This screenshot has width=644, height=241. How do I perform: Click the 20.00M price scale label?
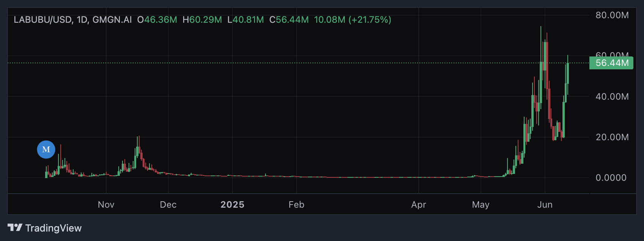tap(612, 137)
